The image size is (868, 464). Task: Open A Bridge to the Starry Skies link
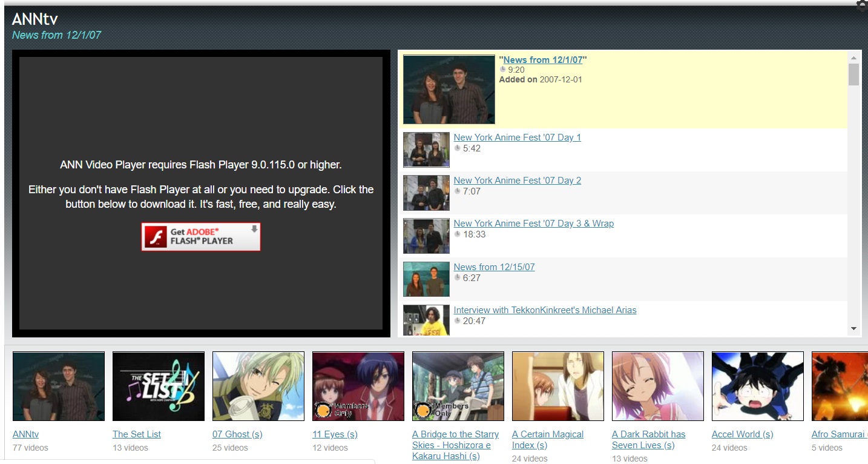coord(456,445)
